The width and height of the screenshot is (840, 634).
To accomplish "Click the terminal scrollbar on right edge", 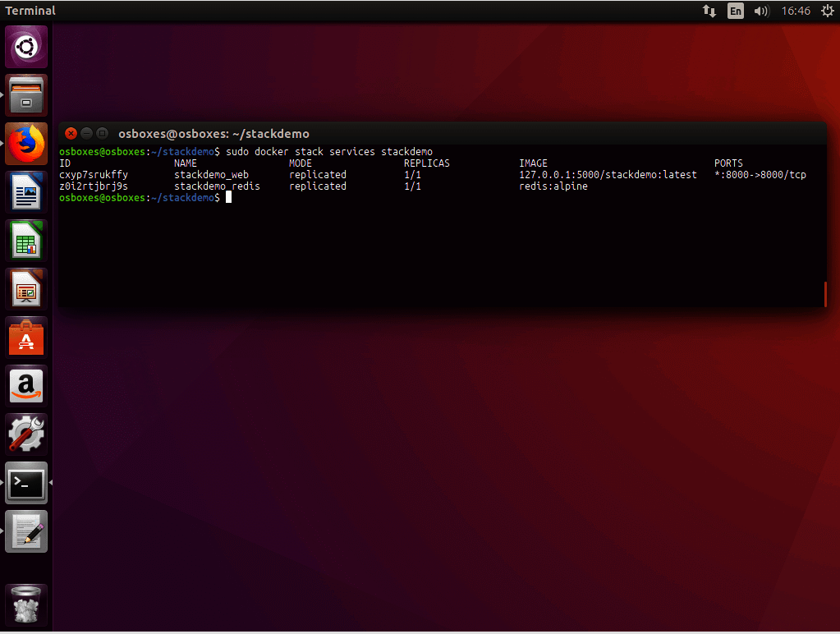I will pyautogui.click(x=824, y=294).
